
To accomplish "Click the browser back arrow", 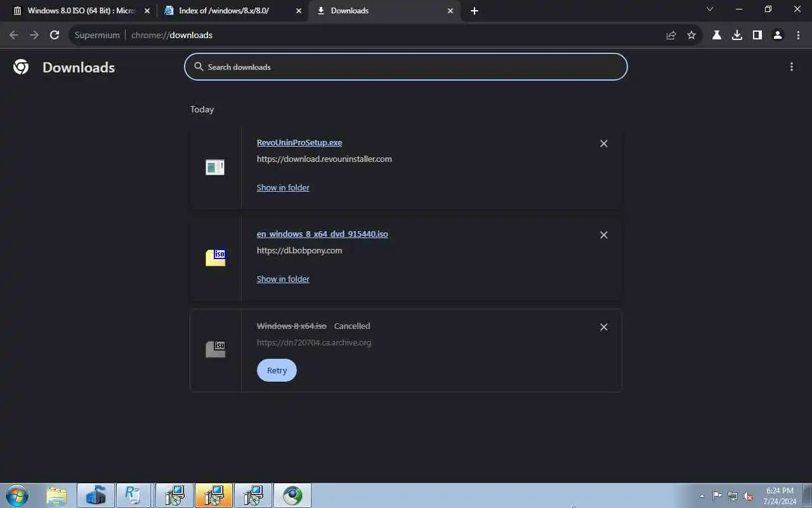I will pos(14,35).
